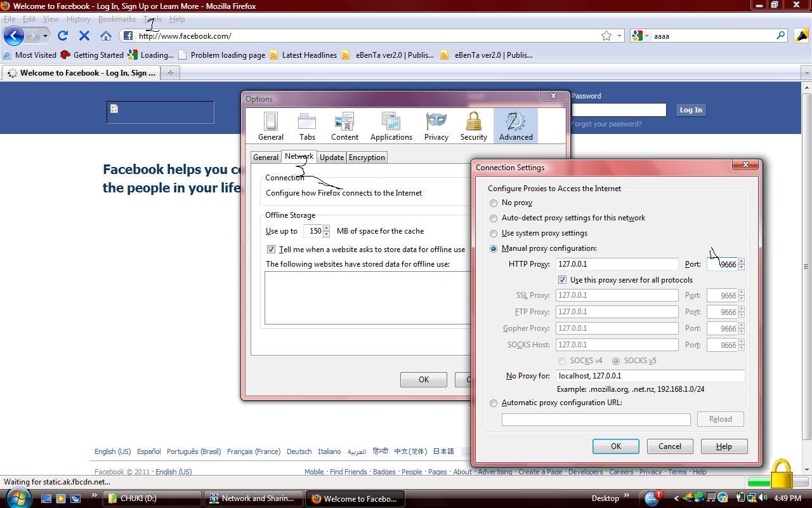Open a new tab with plus button
Image resolution: width=812 pixels, height=508 pixels.
170,73
